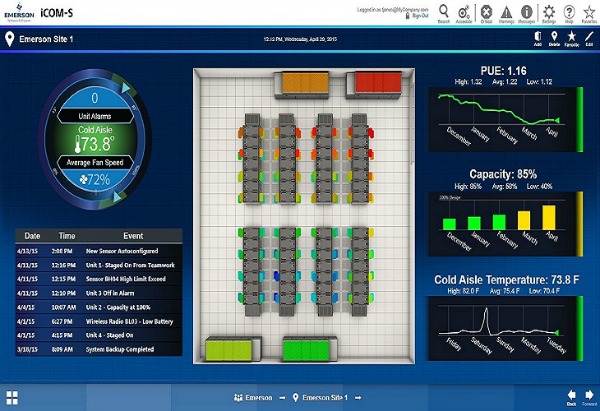Click the Cold Aisle 73.8° reading
Viewport: 600px width, 411px height.
click(95, 140)
